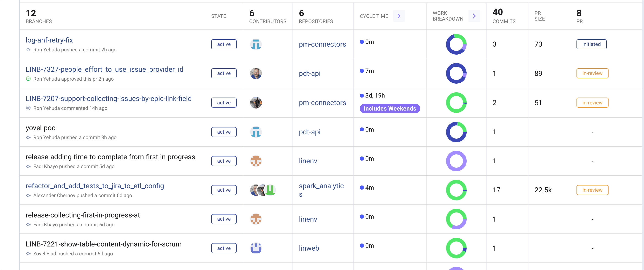This screenshot has width=644, height=270.
Task: Click the active state toggle for yovel-poc branch
Action: click(223, 132)
